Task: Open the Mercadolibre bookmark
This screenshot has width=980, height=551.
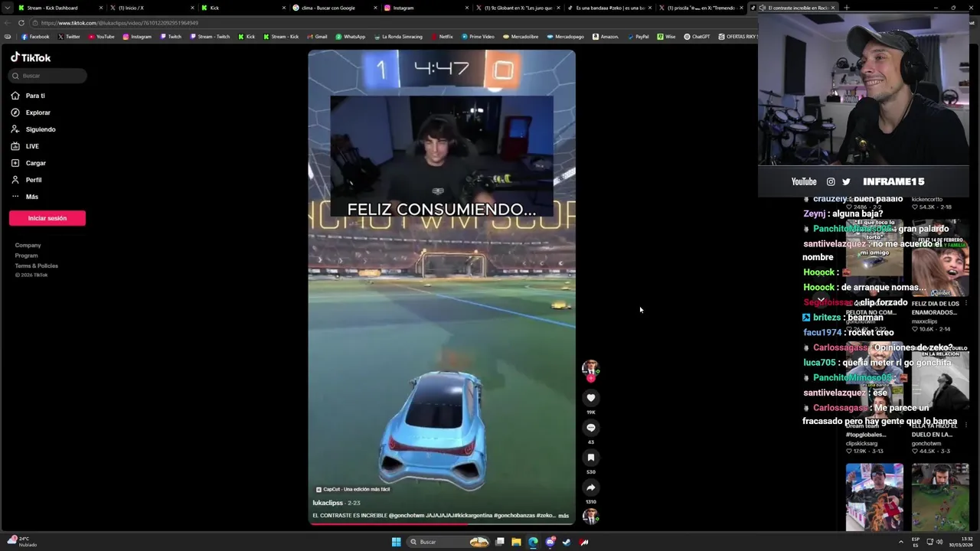Action: click(521, 37)
